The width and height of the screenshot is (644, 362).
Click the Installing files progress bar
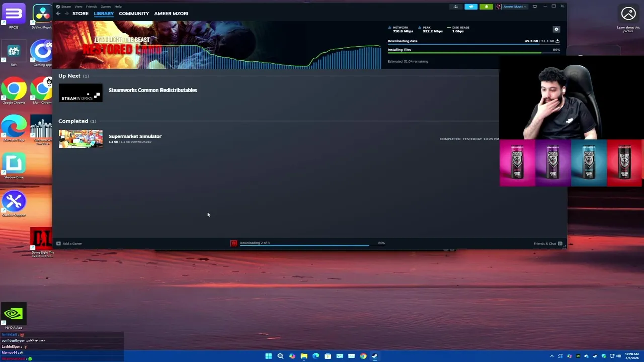click(474, 53)
